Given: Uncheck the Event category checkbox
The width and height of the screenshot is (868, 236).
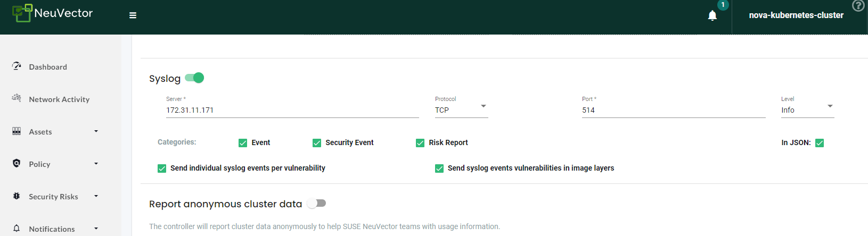Looking at the screenshot, I should (x=243, y=143).
